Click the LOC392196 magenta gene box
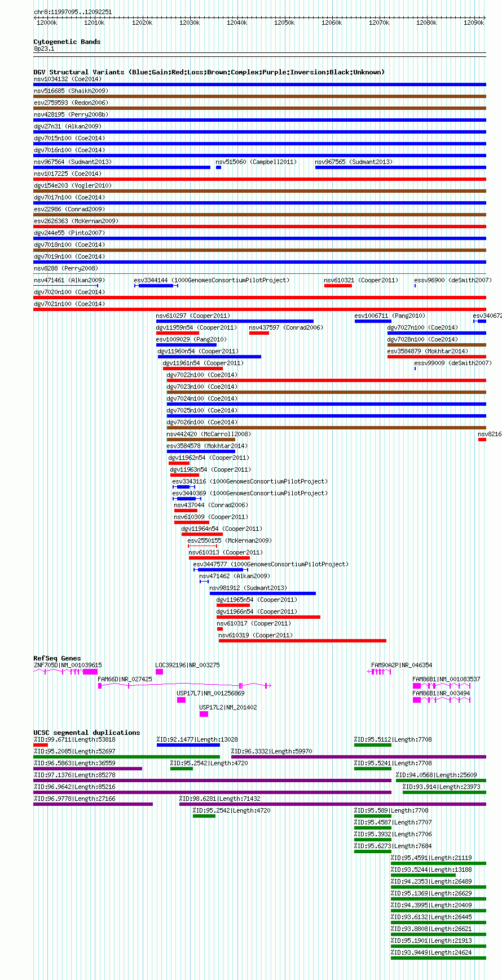Screen dimensions: 502x980 (159, 672)
